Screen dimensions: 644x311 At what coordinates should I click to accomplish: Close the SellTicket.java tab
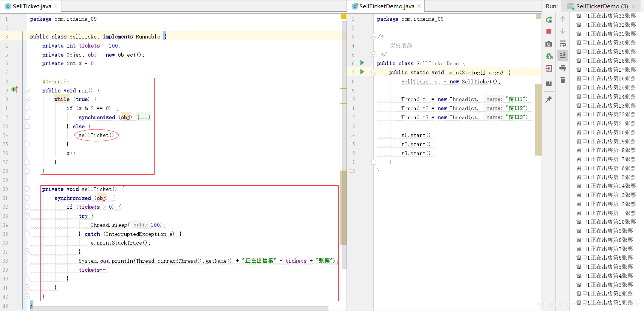56,6
